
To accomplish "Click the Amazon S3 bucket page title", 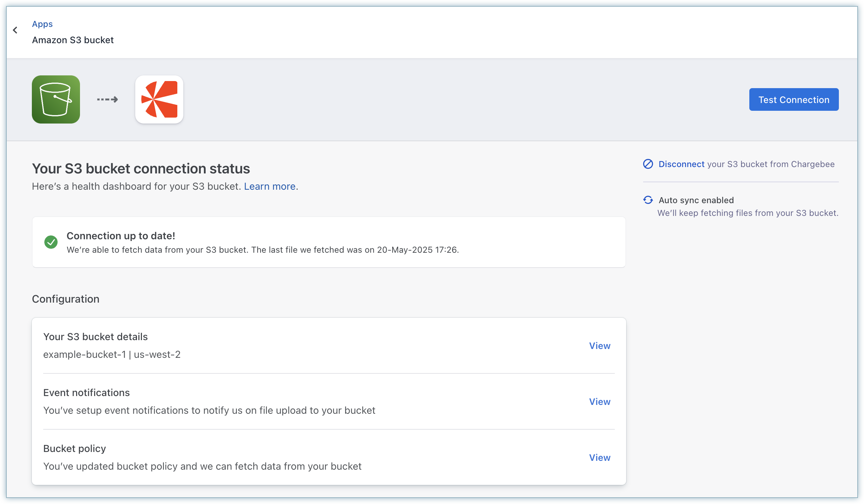I will point(73,40).
